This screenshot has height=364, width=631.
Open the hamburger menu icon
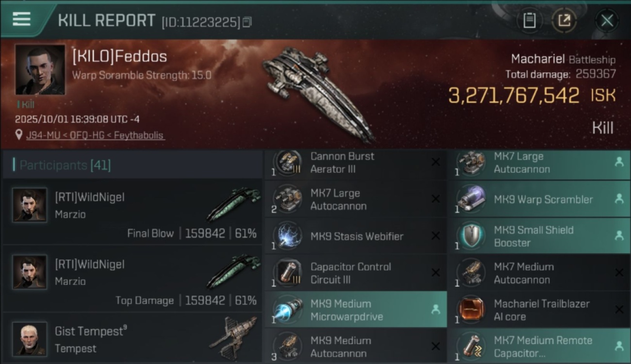pos(21,19)
